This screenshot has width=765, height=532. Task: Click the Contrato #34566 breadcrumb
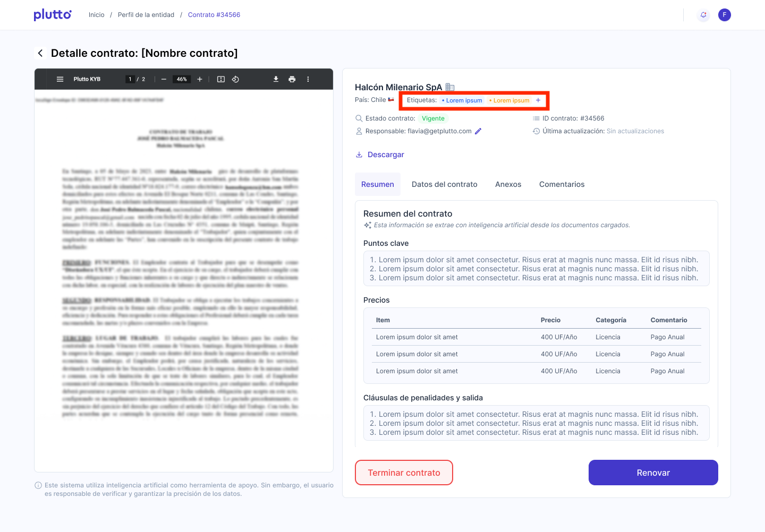tap(214, 15)
